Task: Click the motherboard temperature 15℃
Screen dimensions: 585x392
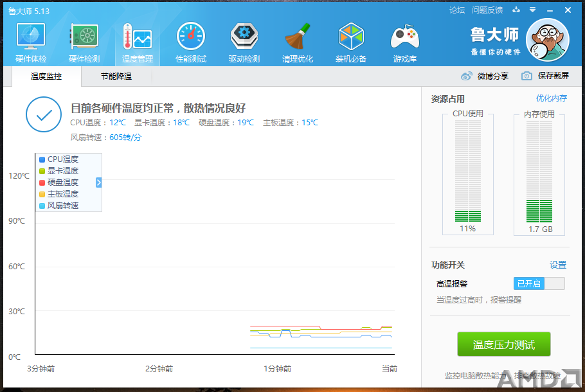Action: click(x=310, y=123)
